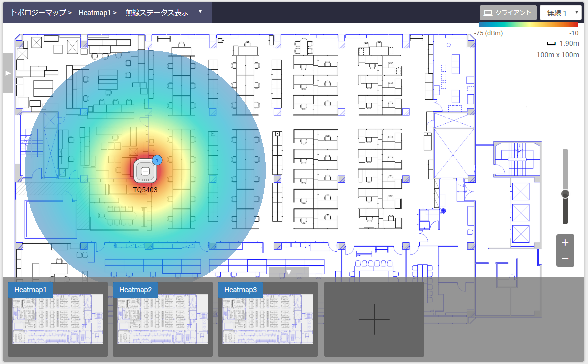Image resolution: width=588 pixels, height=364 pixels.
Task: Click the blue client count badge on the access point
Action: coord(157,160)
